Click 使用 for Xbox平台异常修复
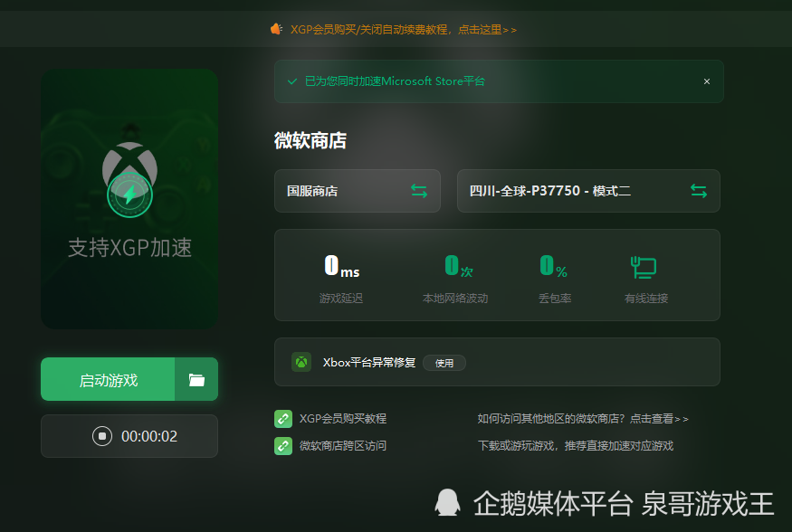Viewport: 792px width, 532px height. 444,363
